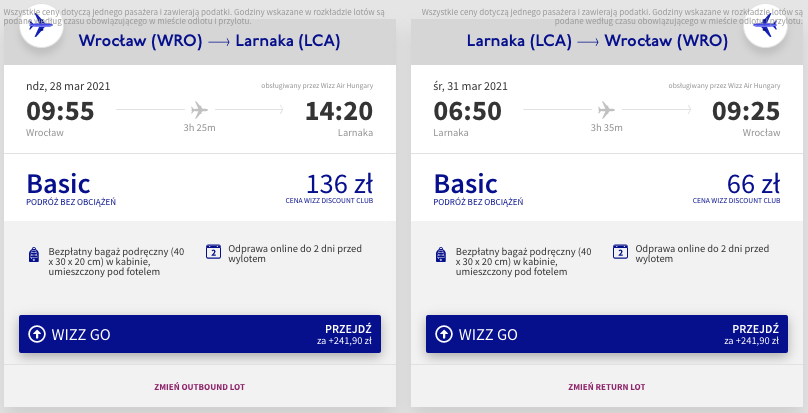The width and height of the screenshot is (808, 413).
Task: Click the return carry-on baggage icon
Action: point(442,254)
